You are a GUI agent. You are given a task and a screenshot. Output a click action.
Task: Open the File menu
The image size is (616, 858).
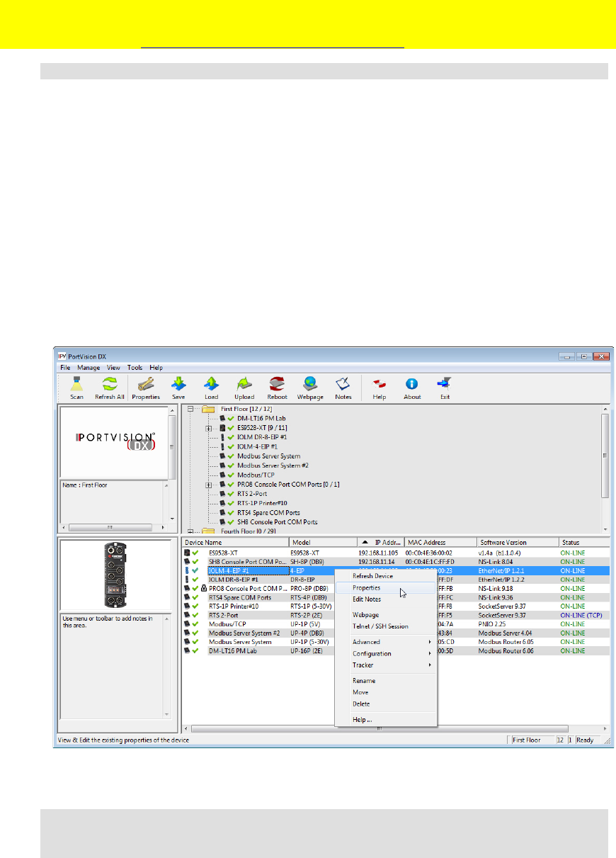[65, 368]
